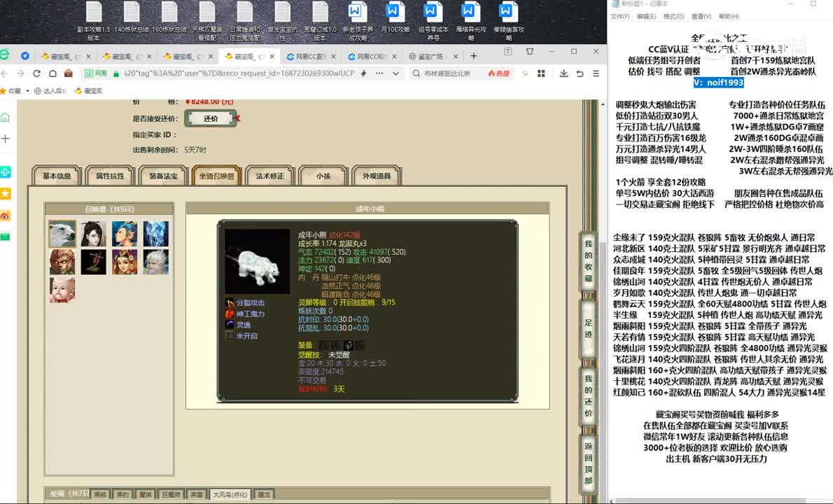Select the 大风鸟(点化) mount tab
The width and height of the screenshot is (833, 504).
tap(230, 494)
